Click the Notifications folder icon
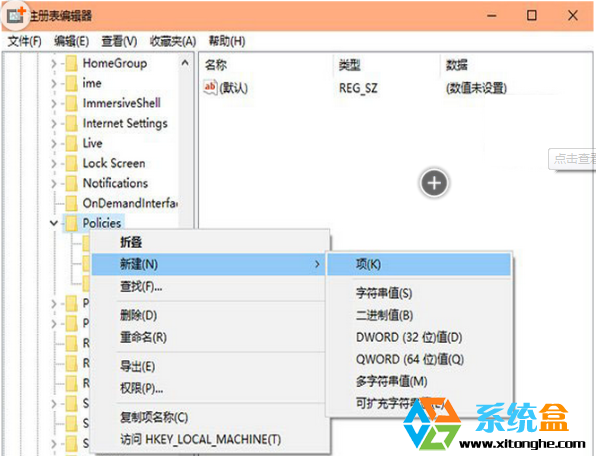596x456 pixels. tap(71, 184)
